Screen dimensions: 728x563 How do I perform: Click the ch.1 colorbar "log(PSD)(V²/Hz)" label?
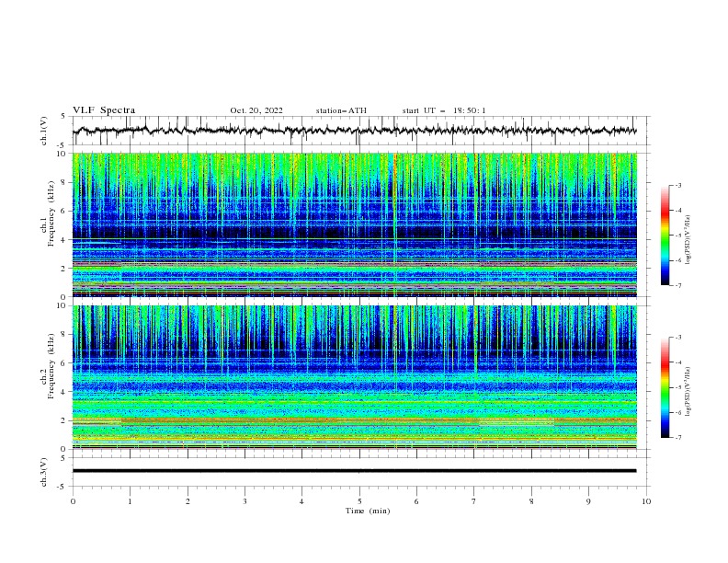tap(688, 240)
